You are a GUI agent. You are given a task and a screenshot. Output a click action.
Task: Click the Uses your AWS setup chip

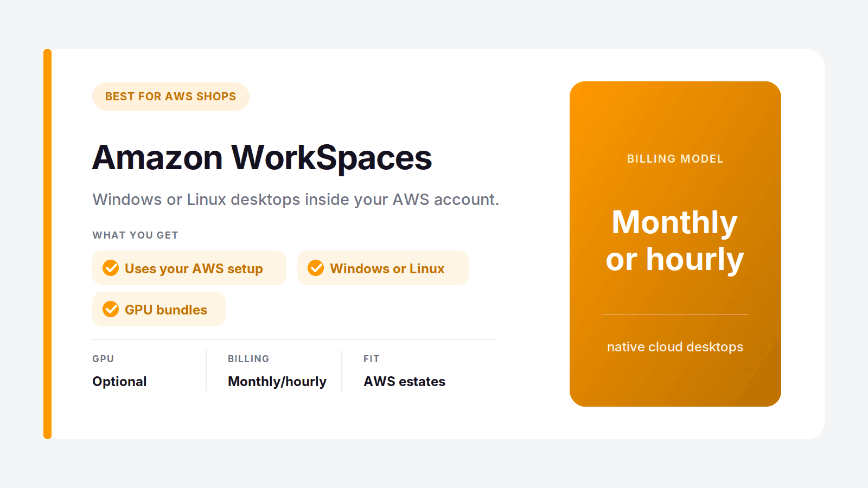click(189, 268)
